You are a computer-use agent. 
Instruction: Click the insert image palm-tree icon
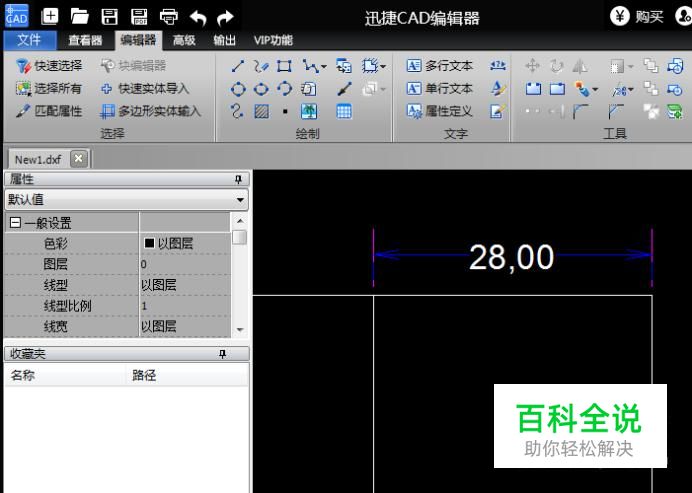308,111
